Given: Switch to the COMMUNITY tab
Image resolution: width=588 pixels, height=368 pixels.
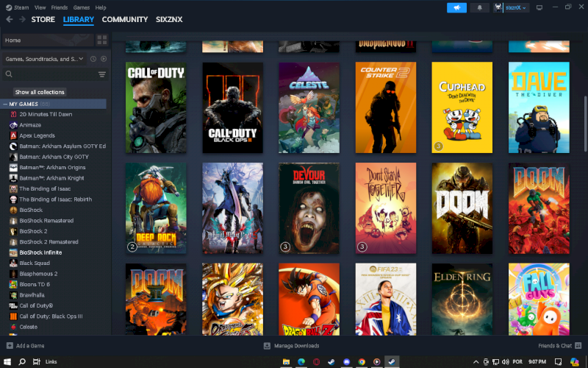Looking at the screenshot, I should coord(125,20).
